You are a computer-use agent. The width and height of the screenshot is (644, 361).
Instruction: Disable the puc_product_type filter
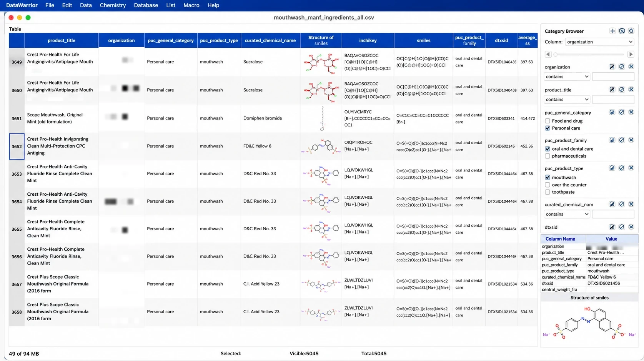tap(621, 168)
